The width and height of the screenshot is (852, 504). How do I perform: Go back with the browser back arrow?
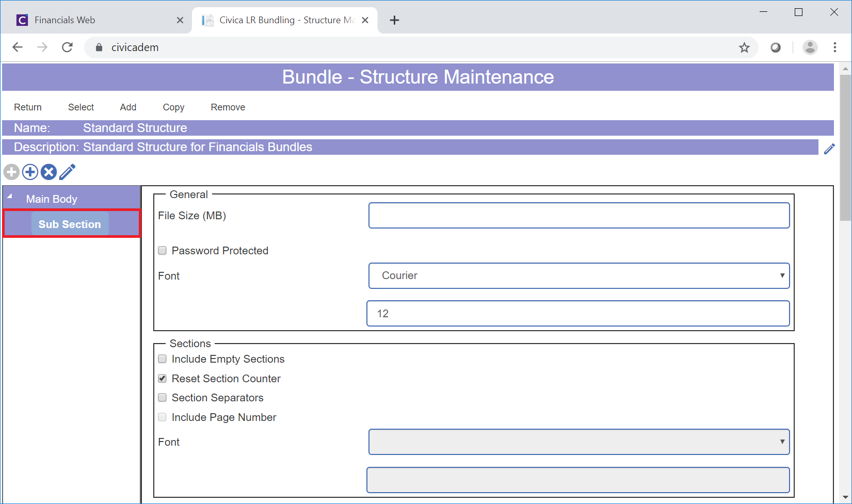(18, 47)
